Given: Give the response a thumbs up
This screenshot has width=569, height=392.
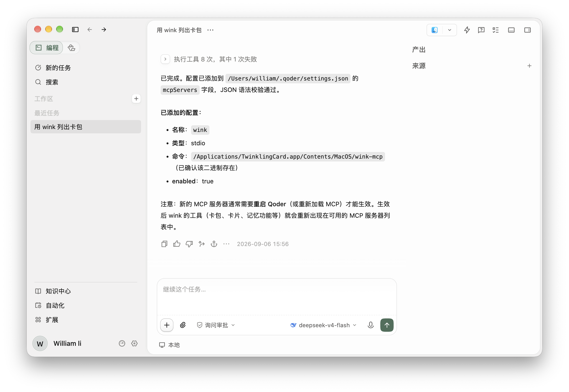Looking at the screenshot, I should pyautogui.click(x=177, y=244).
